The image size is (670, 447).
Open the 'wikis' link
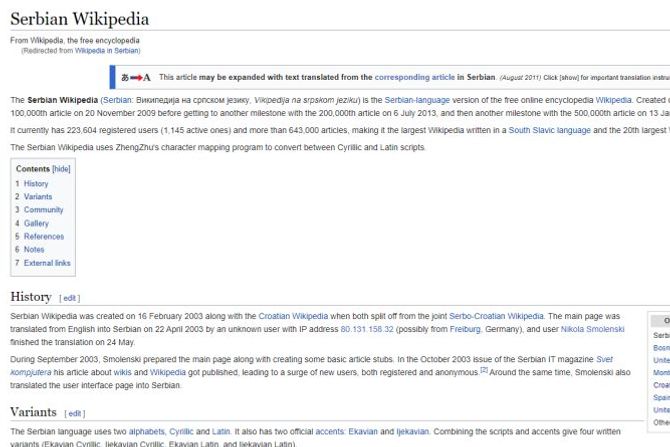click(123, 372)
